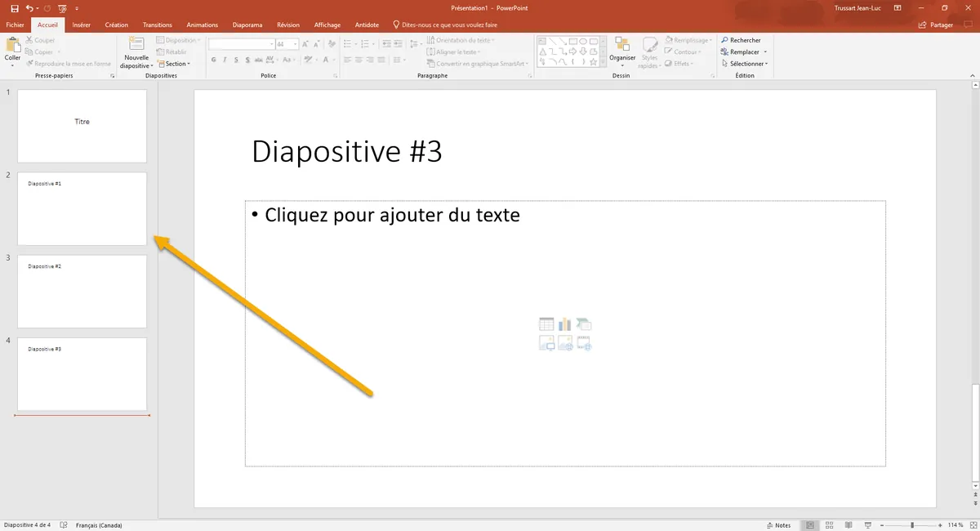Expand the shapes gallery more arrow
Viewport: 980px width, 531px height.
point(604,62)
